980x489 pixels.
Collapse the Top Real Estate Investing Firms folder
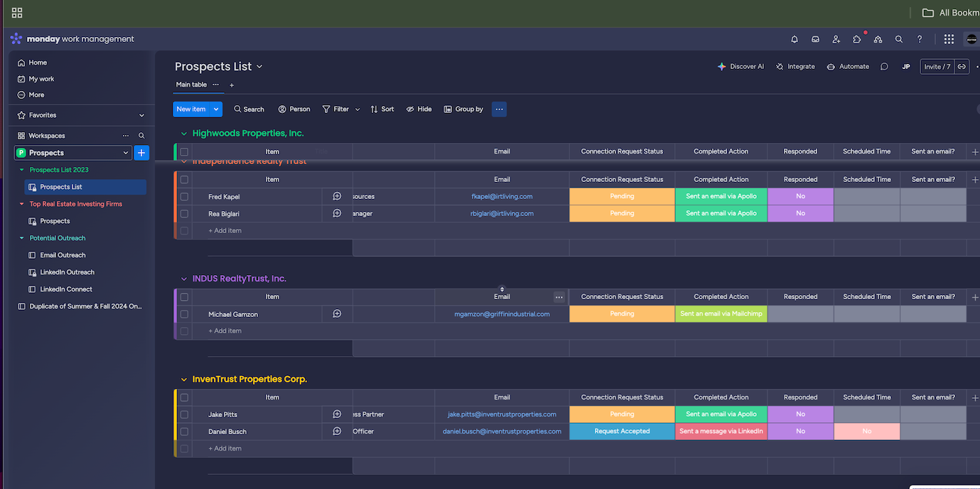pyautogui.click(x=22, y=204)
